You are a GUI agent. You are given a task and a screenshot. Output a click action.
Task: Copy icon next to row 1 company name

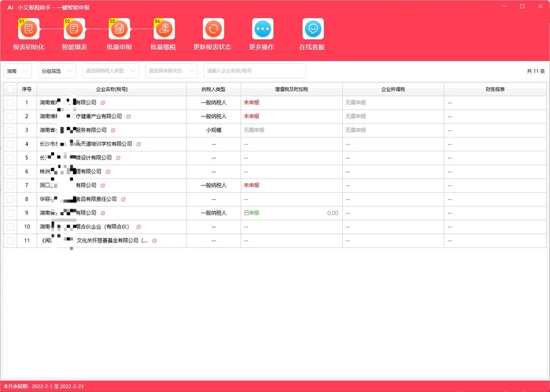point(103,103)
